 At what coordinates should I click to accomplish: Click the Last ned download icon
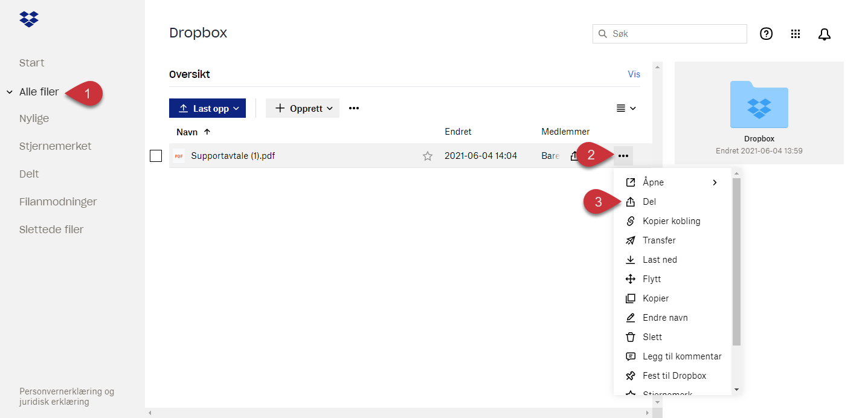coord(631,260)
